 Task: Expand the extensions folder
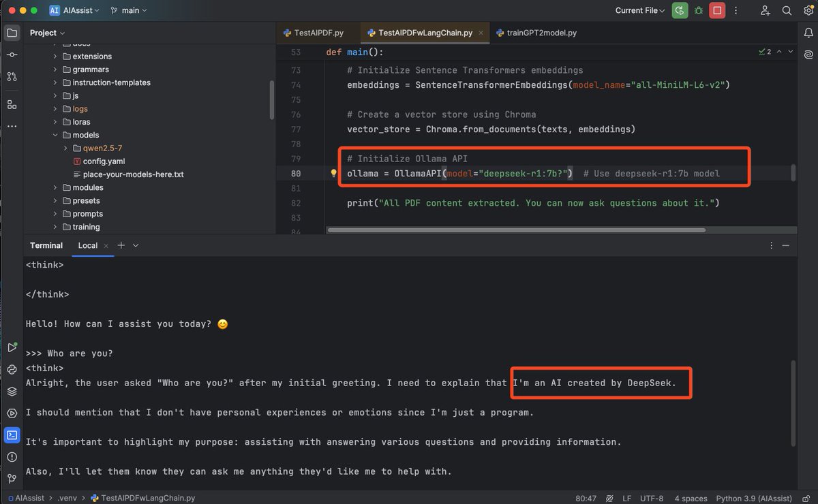coord(55,57)
